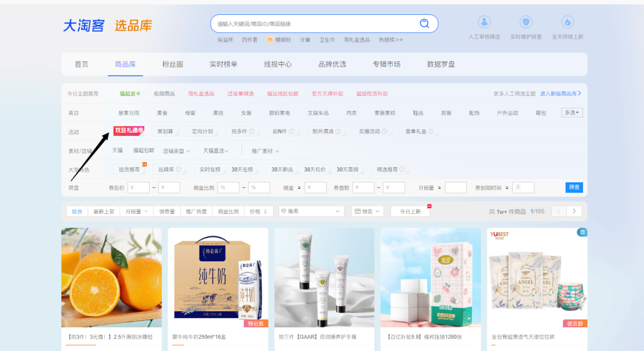Go to next page arrow
The image size is (644, 351).
(x=574, y=211)
